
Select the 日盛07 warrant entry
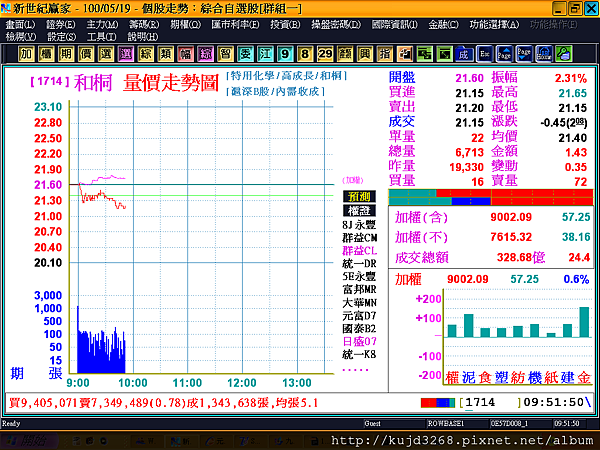tap(359, 341)
